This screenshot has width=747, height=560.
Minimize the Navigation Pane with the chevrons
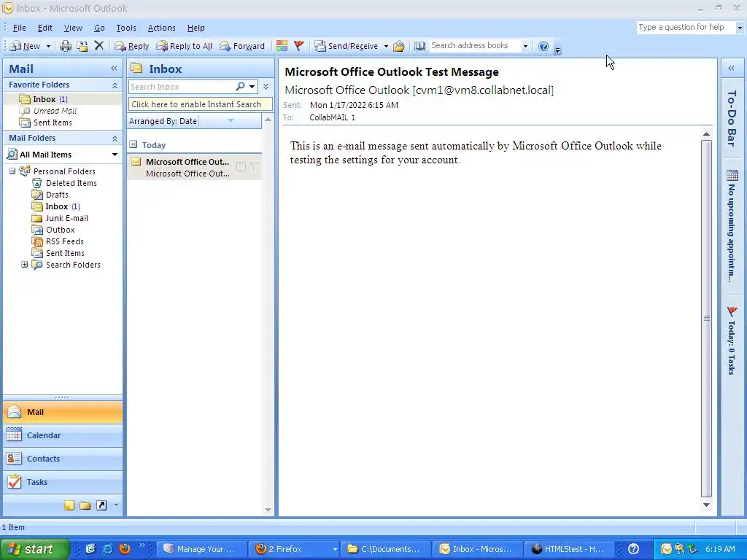click(x=114, y=69)
